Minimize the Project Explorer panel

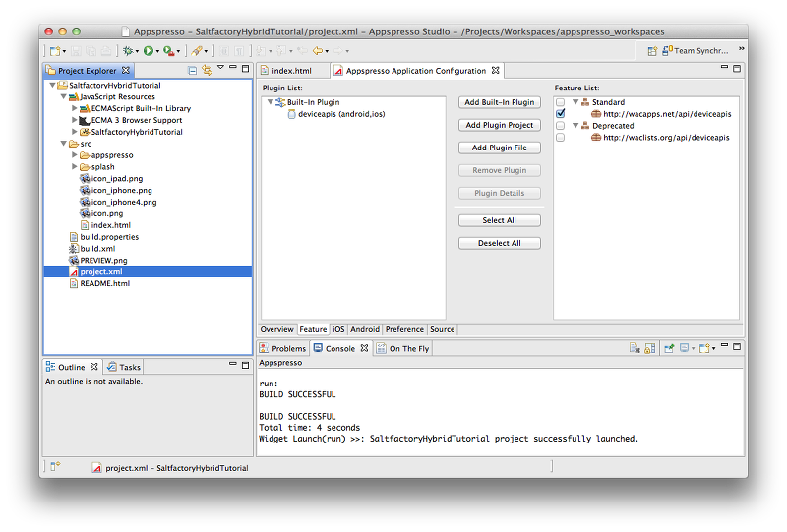pyautogui.click(x=233, y=67)
